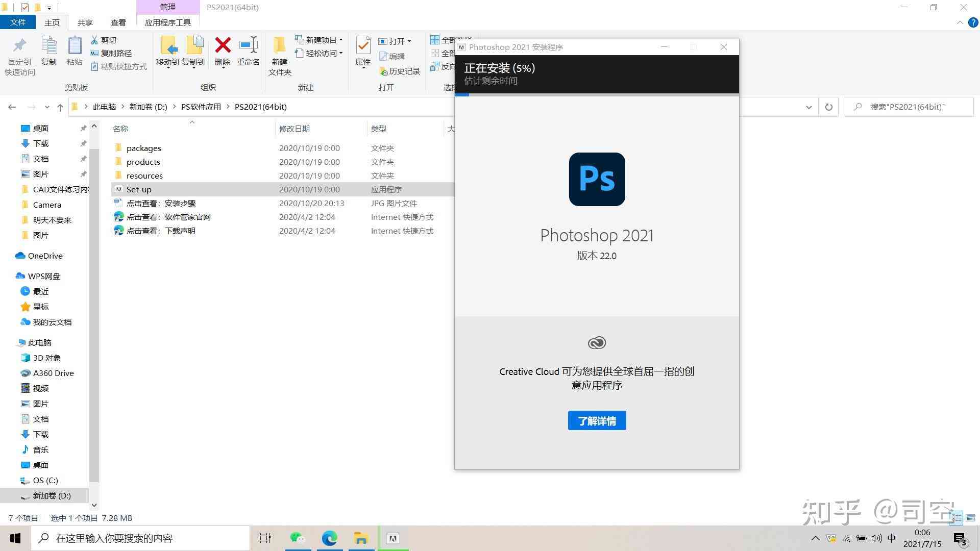Click the Edge browser icon in taskbar

(x=330, y=538)
